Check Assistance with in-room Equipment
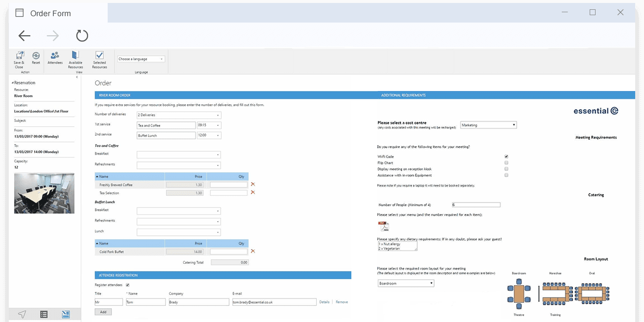644x322 pixels. [x=506, y=175]
